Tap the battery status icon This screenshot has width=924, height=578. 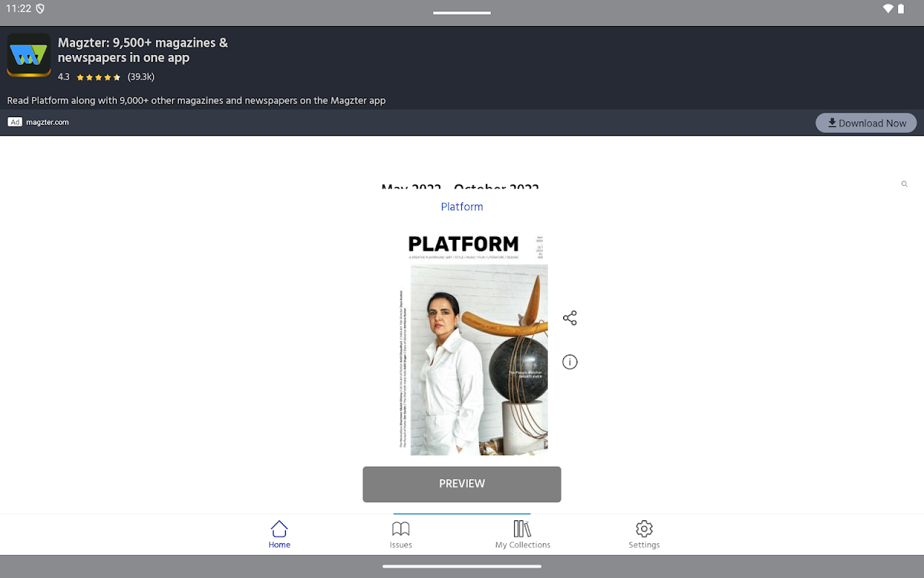[901, 9]
